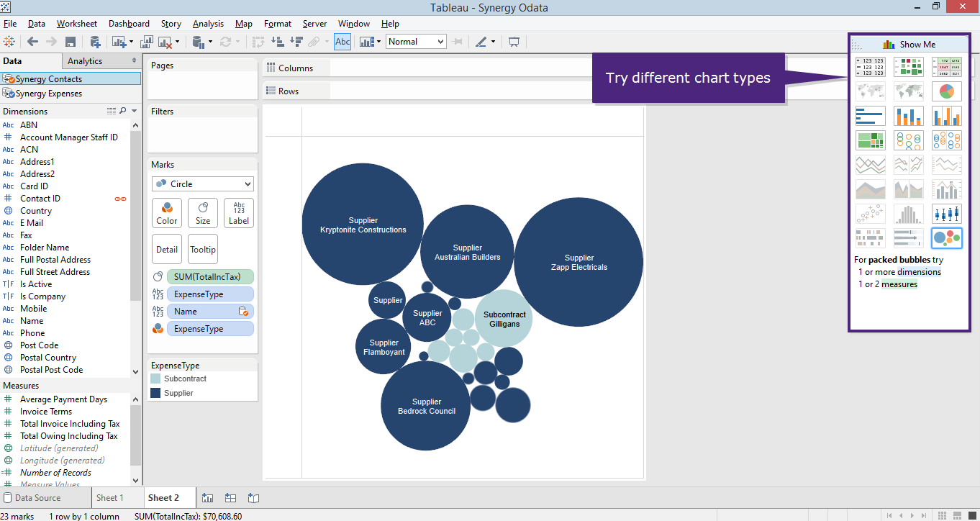Viewport: 980px width, 521px height.
Task: Click the SUM(TotalIncTax) pill on Marks
Action: tap(210, 277)
